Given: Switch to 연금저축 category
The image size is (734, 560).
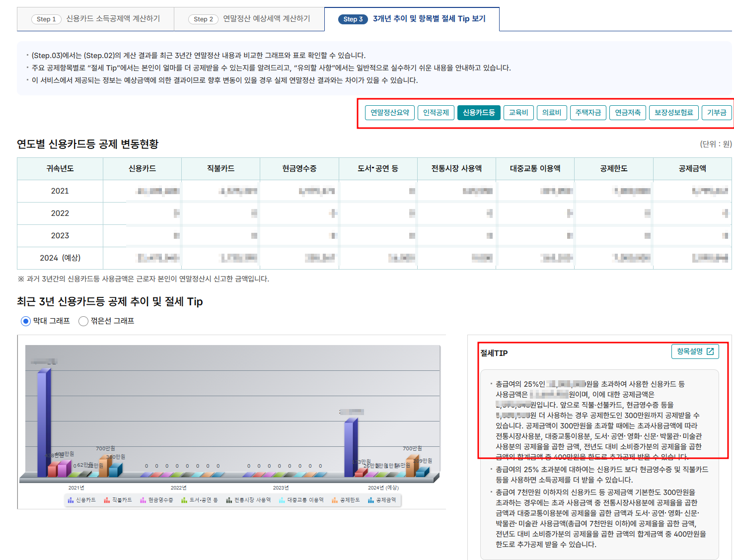Looking at the screenshot, I should click(x=628, y=113).
